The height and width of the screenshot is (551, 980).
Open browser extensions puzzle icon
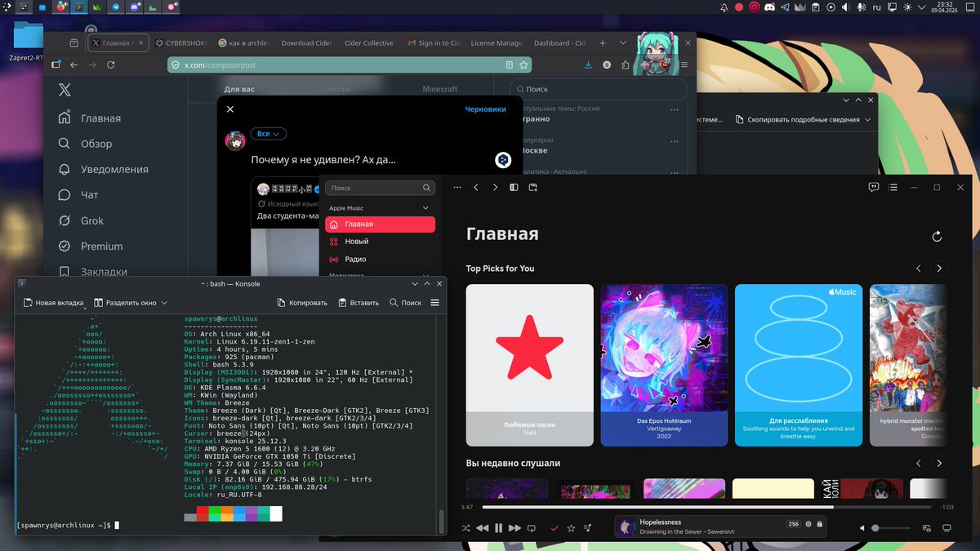coord(626,64)
